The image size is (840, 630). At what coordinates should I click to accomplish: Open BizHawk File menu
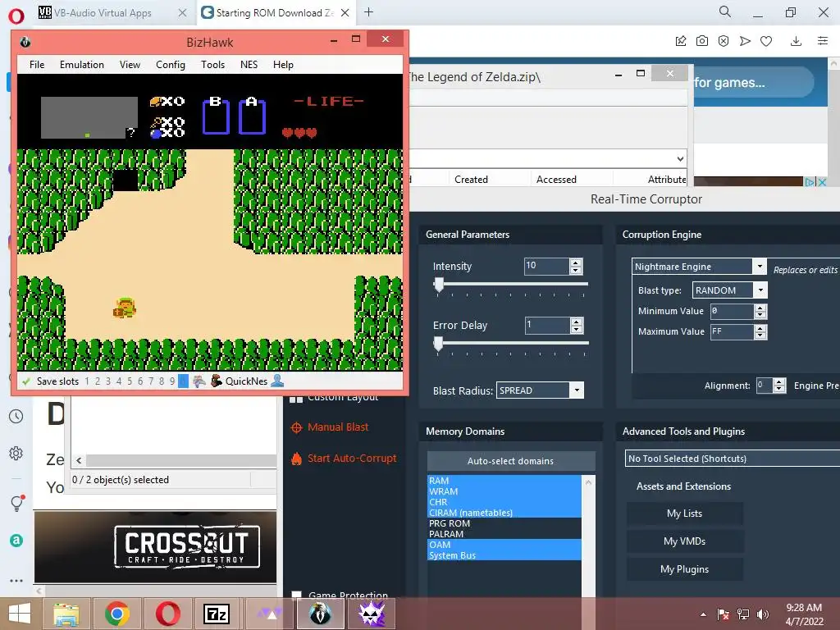(37, 65)
